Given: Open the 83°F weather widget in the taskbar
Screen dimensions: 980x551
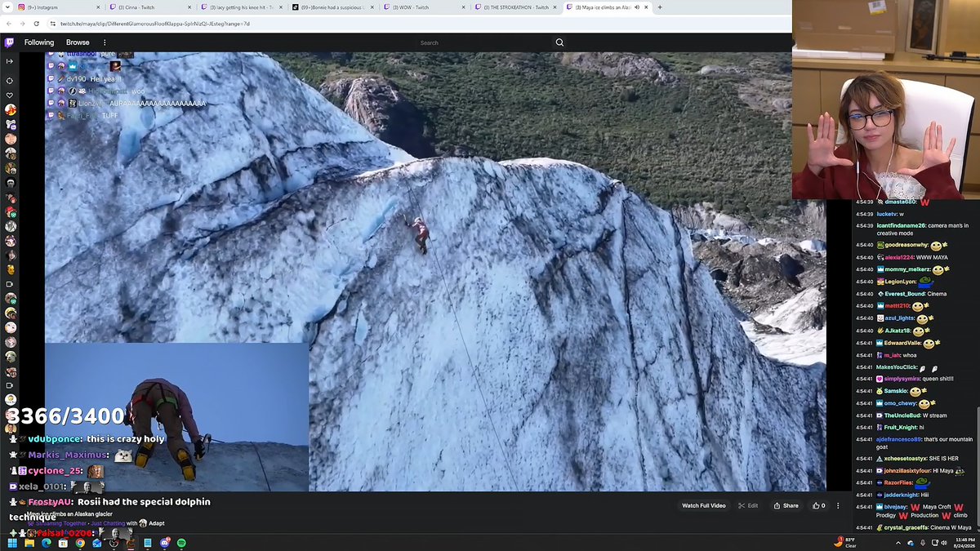Looking at the screenshot, I should point(844,542).
